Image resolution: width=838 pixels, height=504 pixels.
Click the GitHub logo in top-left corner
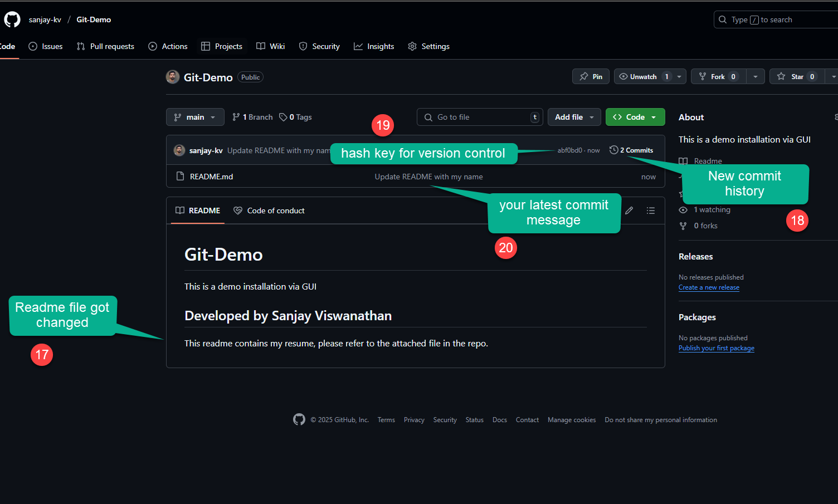tap(12, 19)
